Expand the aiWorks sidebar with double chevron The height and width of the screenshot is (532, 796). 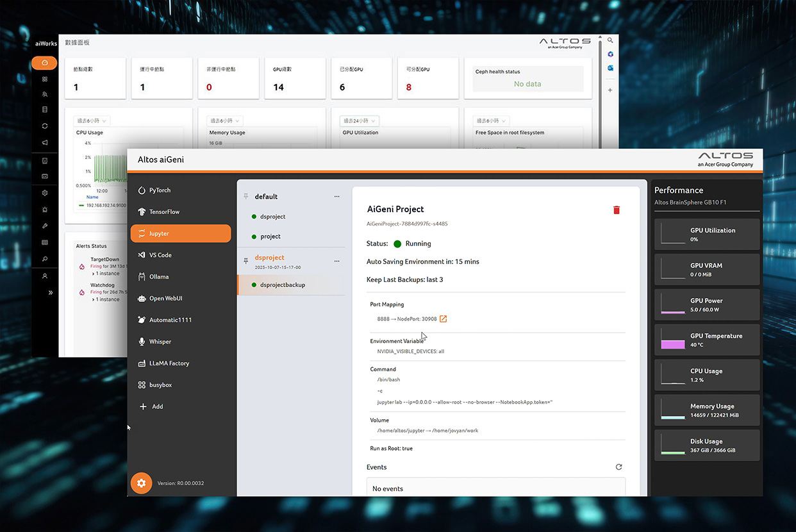[50, 292]
